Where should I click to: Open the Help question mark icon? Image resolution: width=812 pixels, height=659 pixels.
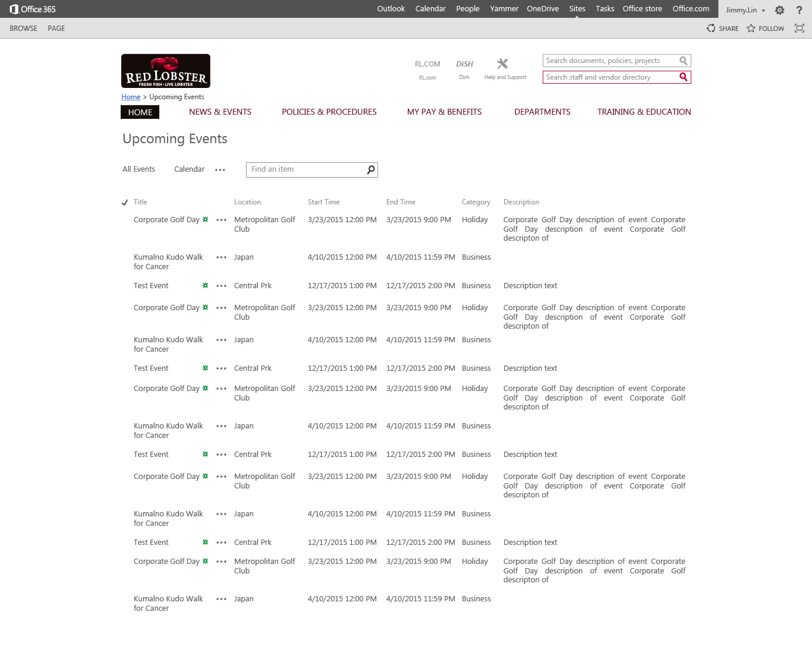(x=799, y=10)
